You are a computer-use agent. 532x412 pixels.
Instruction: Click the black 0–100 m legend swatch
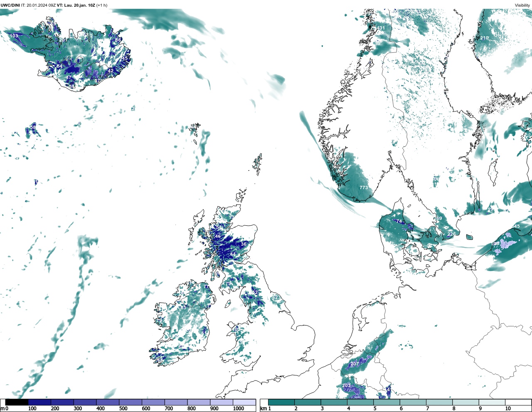point(17,402)
